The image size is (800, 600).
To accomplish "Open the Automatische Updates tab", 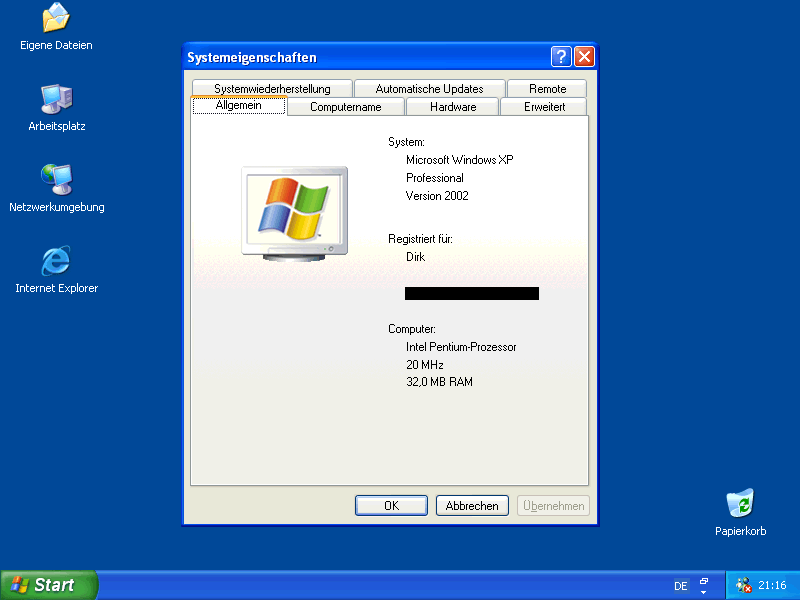I will click(x=429, y=89).
